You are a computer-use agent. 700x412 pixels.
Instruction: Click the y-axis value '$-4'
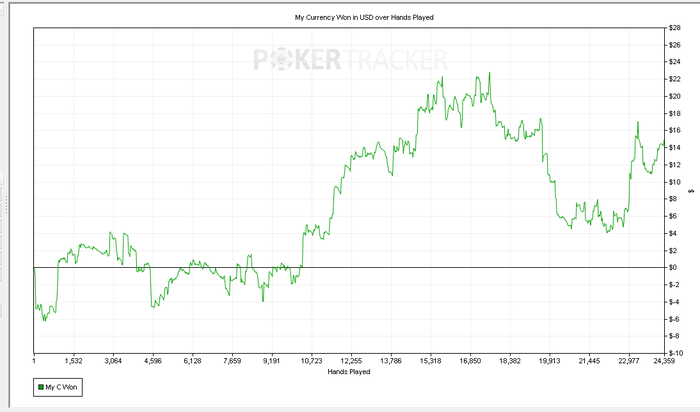click(x=674, y=302)
